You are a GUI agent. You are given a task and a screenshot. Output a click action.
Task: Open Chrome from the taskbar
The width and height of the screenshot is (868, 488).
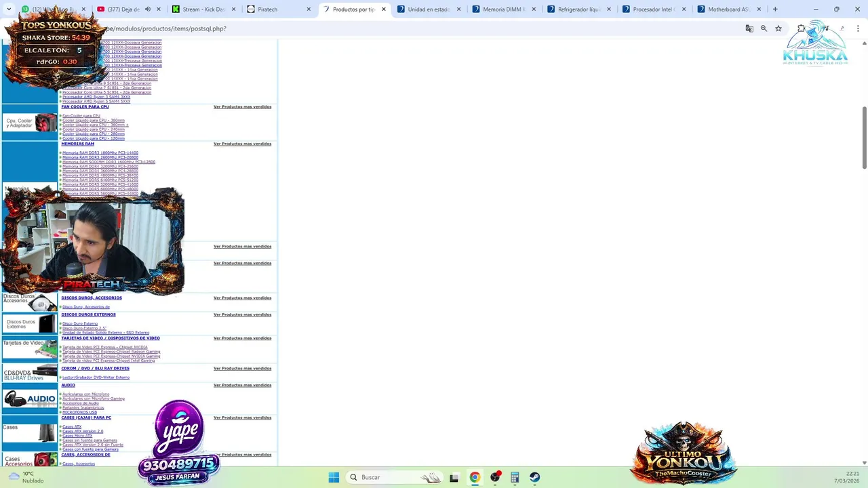tap(475, 477)
